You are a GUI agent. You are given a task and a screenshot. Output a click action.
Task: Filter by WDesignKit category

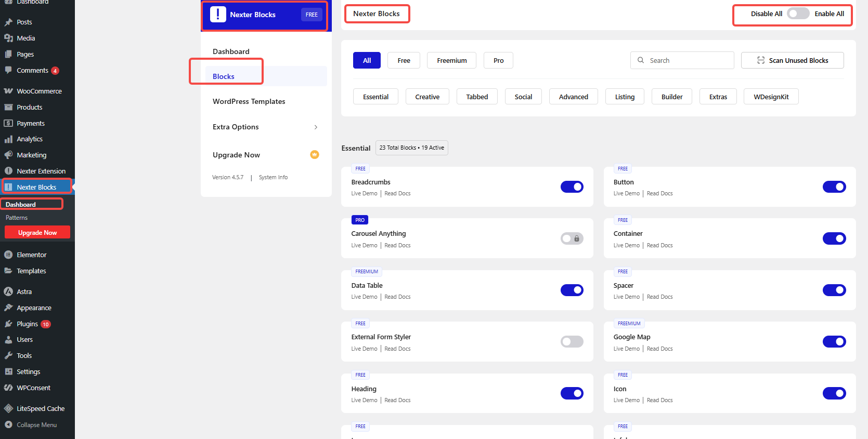[771, 97]
